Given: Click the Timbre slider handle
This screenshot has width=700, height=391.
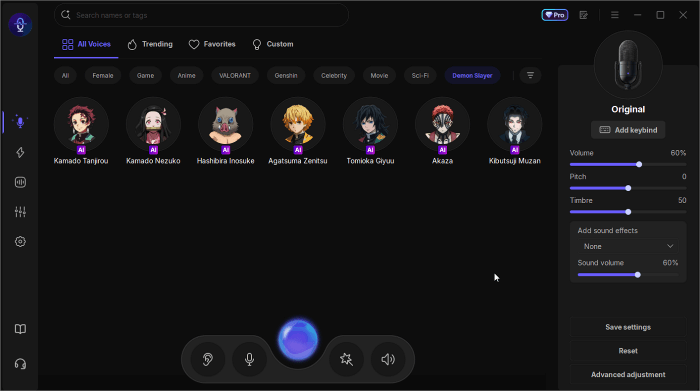Looking at the screenshot, I should coord(628,212).
